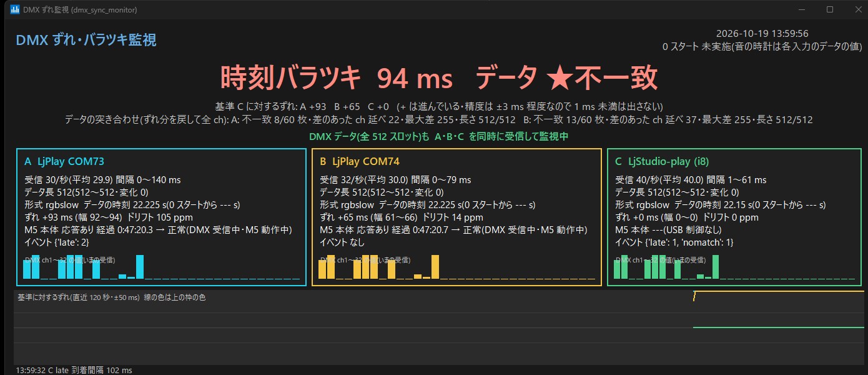Click the green DMX channel bar chart in panel C

coord(734,267)
